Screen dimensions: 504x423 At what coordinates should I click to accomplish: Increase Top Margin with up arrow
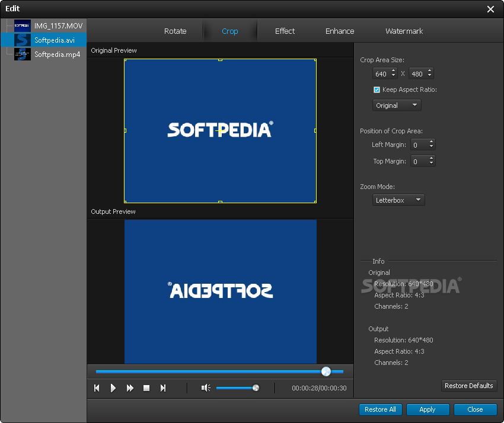pyautogui.click(x=431, y=158)
